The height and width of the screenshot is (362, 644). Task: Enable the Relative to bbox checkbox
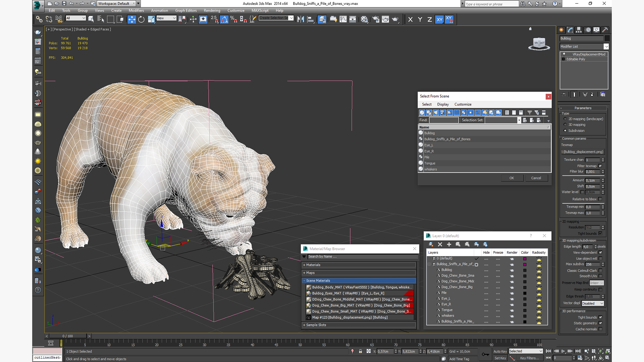(x=600, y=199)
